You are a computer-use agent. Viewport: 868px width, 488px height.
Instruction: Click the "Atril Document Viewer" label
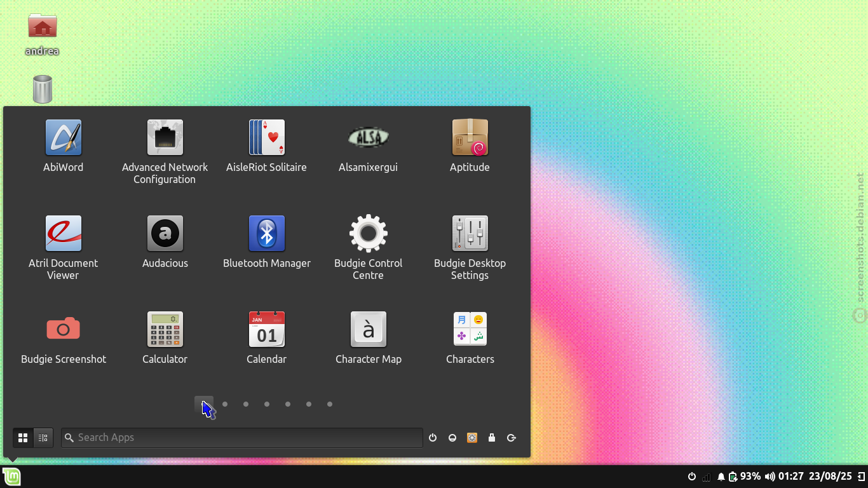[64, 269]
